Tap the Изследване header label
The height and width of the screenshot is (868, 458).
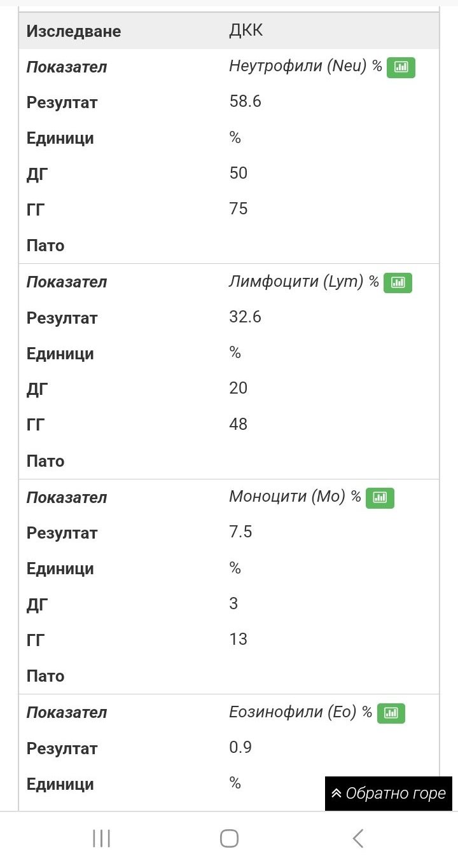point(74,31)
